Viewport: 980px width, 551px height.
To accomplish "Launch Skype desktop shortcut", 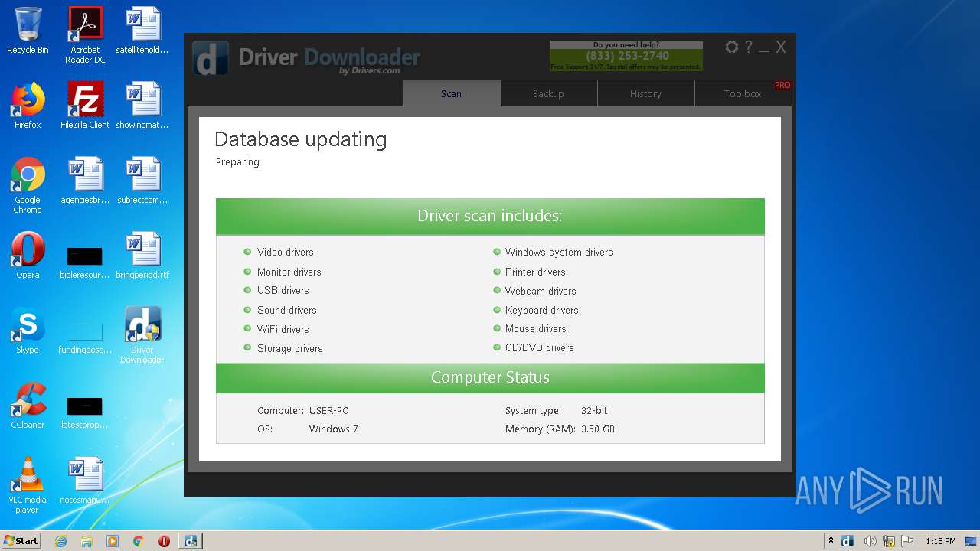I will [x=28, y=331].
